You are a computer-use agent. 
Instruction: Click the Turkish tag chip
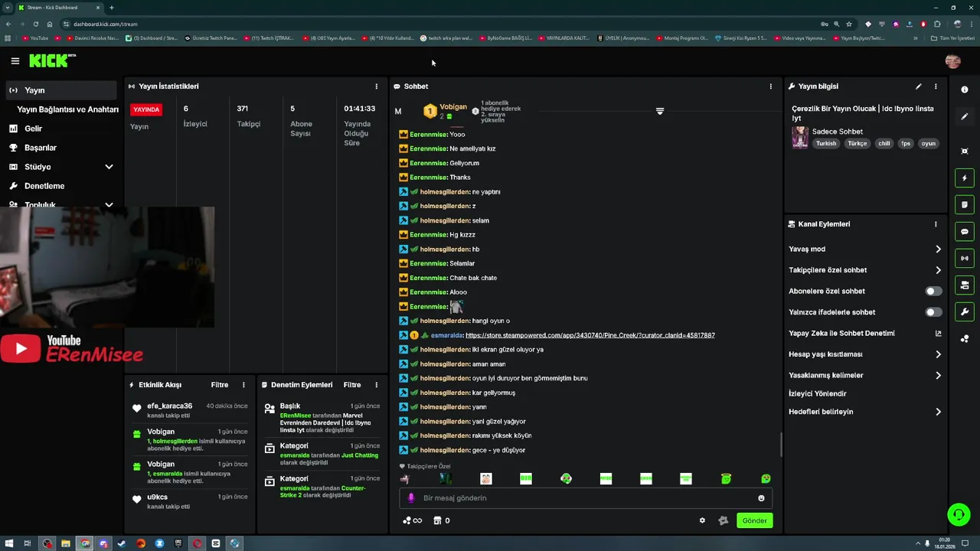pos(826,144)
